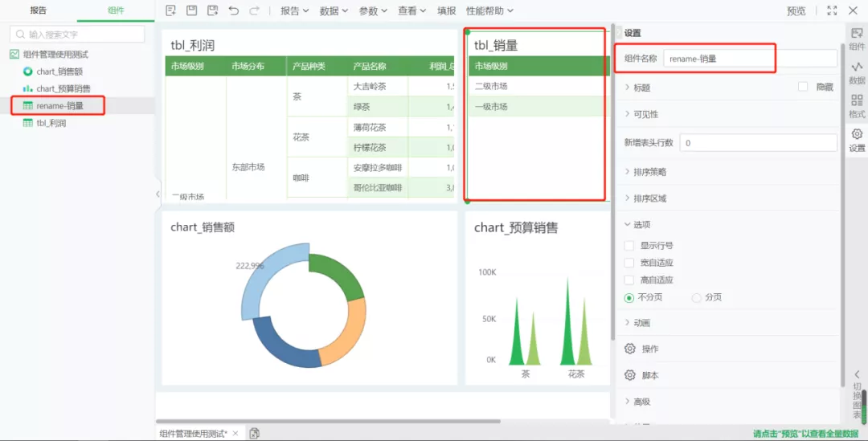Select the 不分页 radio button
The width and height of the screenshot is (868, 441).
[628, 298]
